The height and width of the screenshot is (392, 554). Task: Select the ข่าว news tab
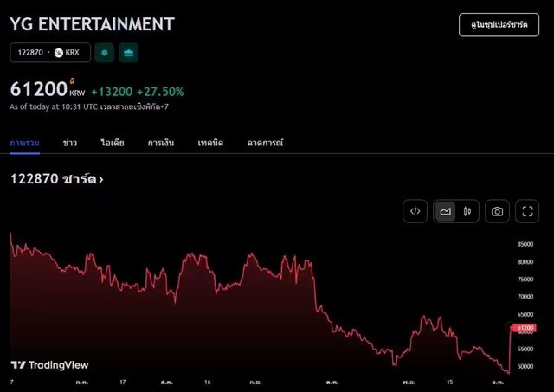click(x=70, y=143)
